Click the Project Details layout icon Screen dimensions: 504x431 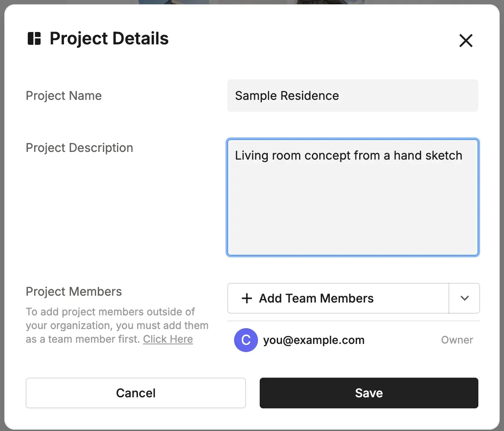coord(34,38)
